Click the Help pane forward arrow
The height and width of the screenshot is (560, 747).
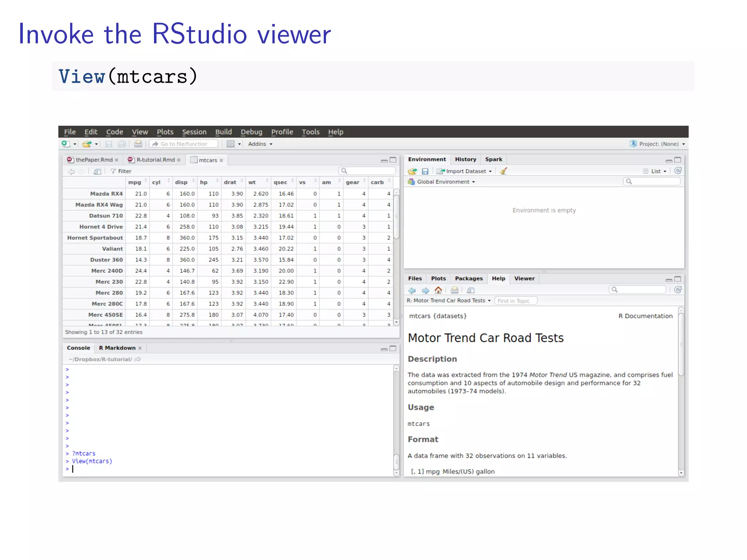(425, 290)
